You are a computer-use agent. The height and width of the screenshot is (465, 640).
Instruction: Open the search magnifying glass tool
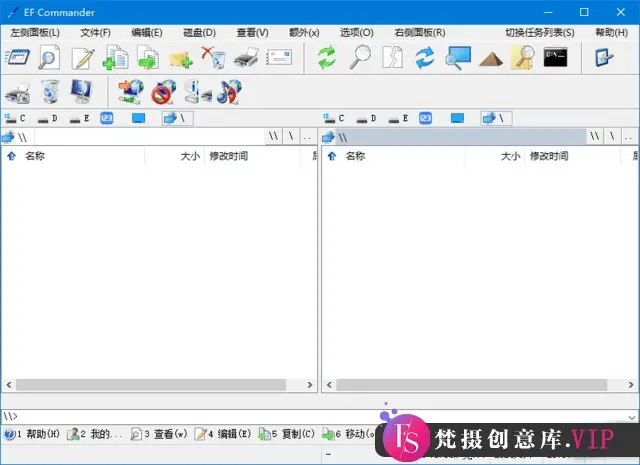360,57
